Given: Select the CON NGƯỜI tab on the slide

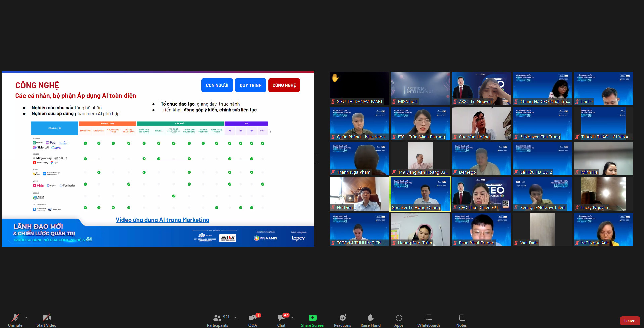Looking at the screenshot, I should click(x=217, y=85).
